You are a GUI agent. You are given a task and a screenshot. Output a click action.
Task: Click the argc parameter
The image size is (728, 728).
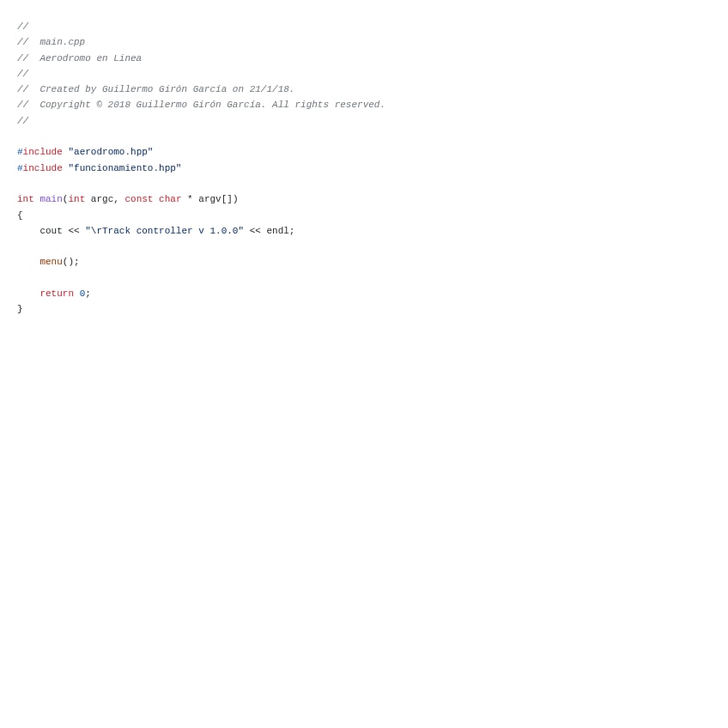(101, 199)
